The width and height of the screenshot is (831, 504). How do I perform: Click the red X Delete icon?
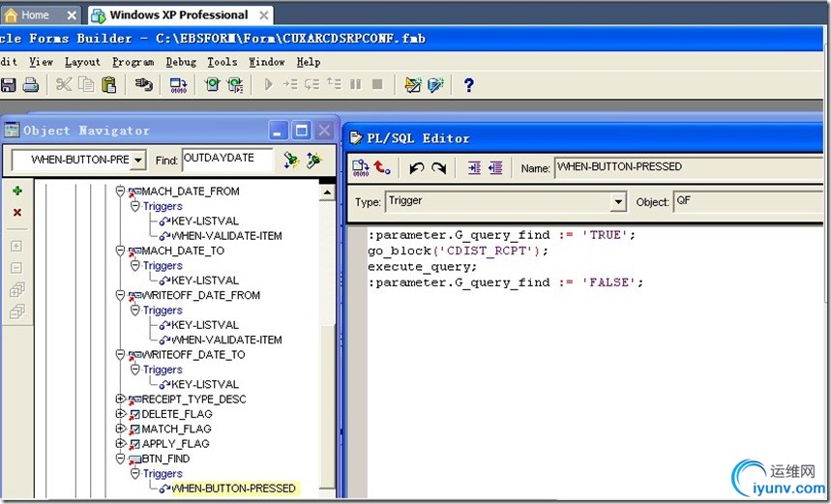pos(17,213)
